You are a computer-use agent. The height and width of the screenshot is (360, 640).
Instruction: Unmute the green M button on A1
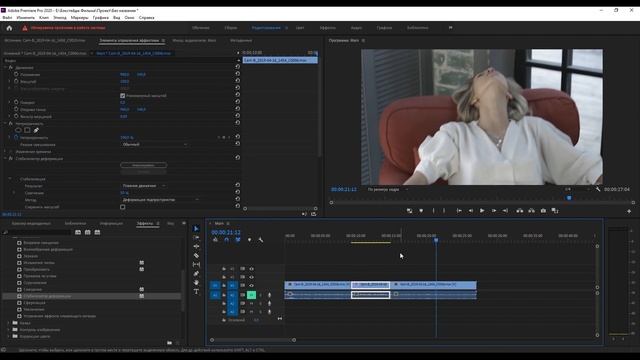tap(251, 295)
